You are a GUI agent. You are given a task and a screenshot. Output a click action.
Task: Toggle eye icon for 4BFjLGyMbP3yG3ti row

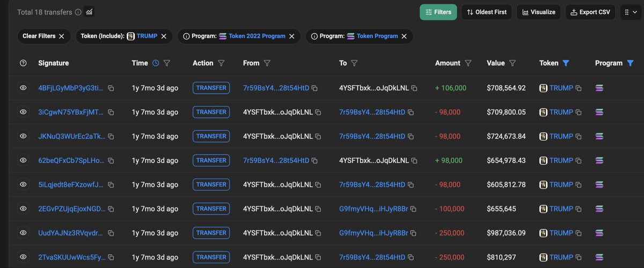[x=23, y=87]
